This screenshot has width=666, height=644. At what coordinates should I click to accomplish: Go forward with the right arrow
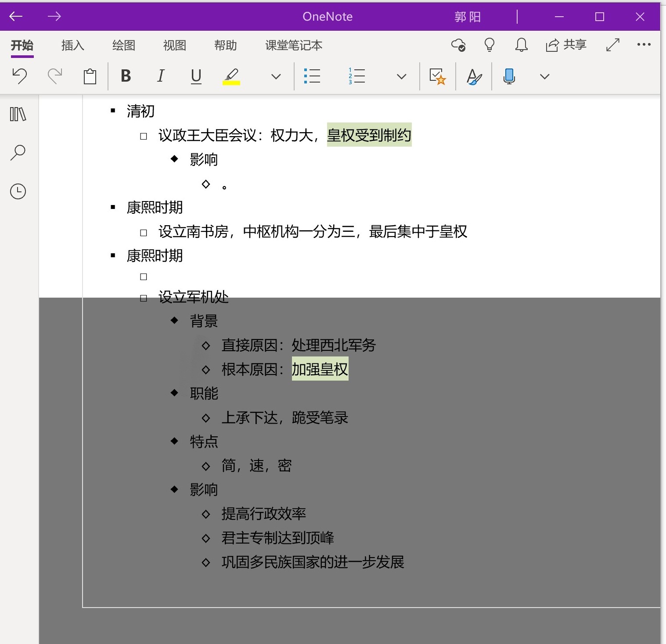coord(54,17)
